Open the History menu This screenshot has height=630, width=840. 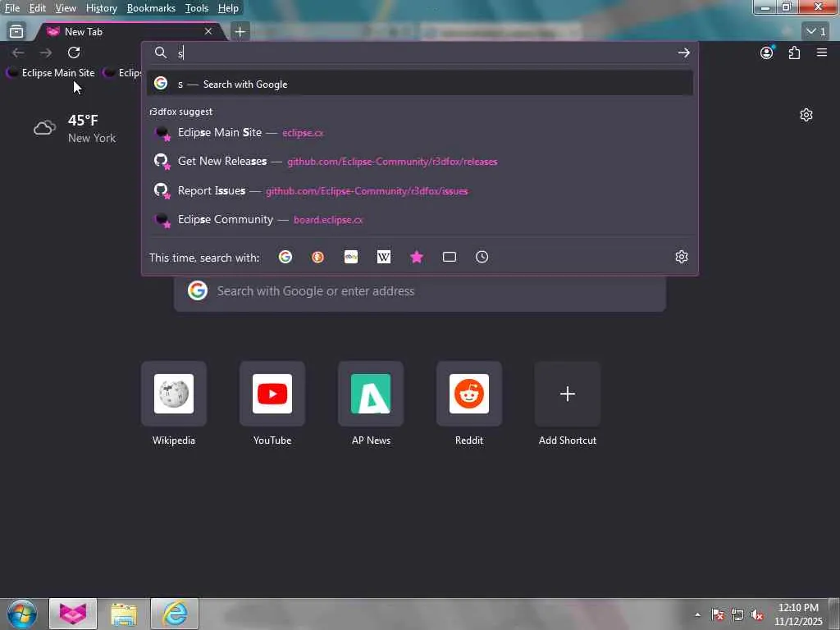tap(101, 8)
